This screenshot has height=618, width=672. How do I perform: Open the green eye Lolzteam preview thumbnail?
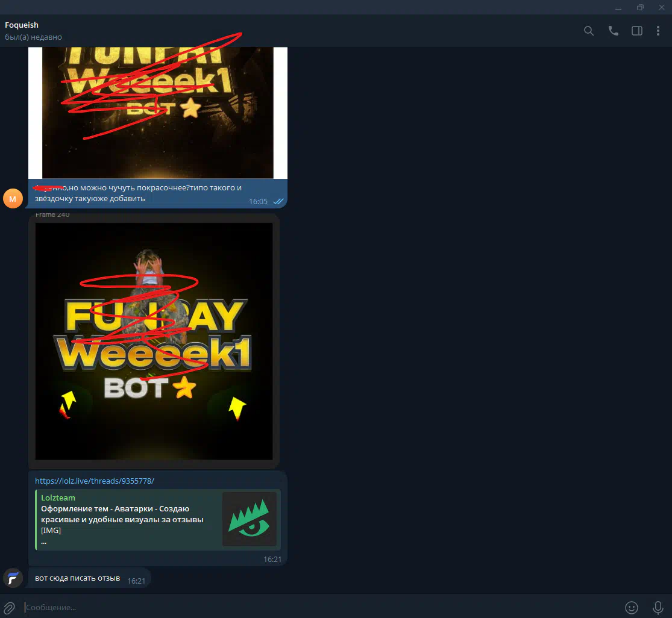coord(249,519)
